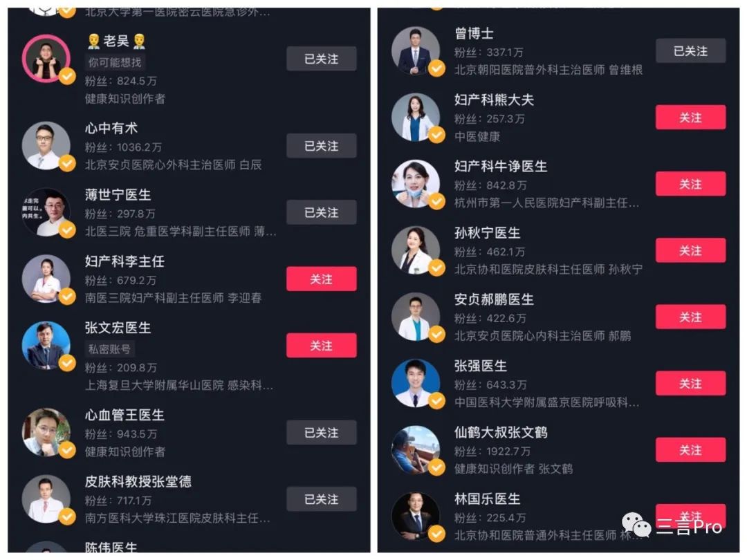Image resolution: width=747 pixels, height=560 pixels.
Task: Open 仙鹤大叔张文鹤 avatar image
Action: (416, 450)
